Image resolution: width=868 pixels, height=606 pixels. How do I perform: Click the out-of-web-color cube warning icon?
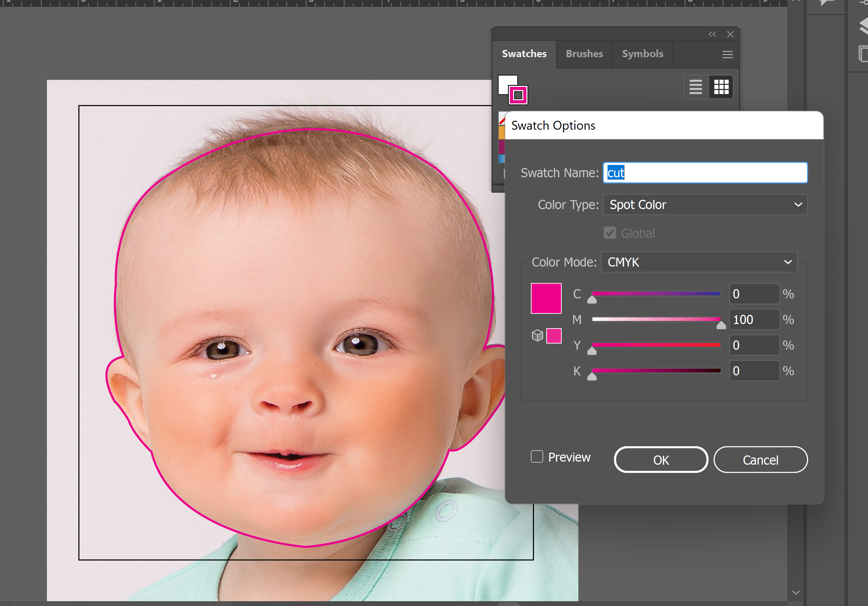click(x=537, y=335)
